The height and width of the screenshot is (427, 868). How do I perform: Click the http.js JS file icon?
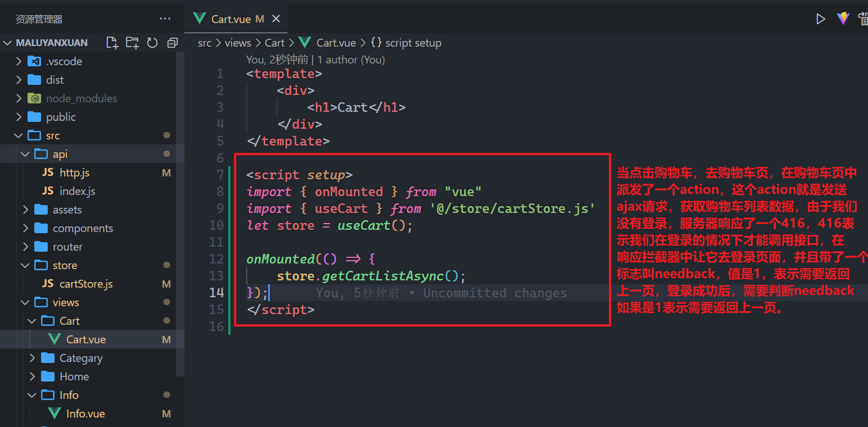48,172
